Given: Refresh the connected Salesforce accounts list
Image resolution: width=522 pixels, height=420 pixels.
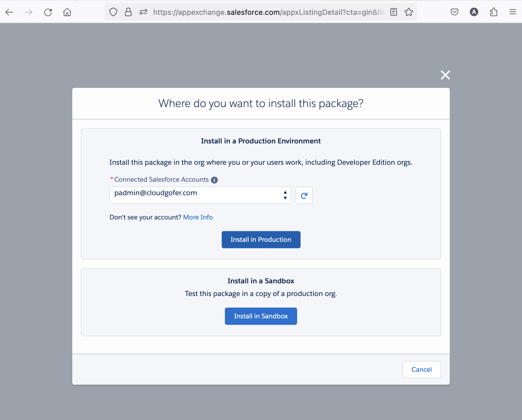Looking at the screenshot, I should tap(304, 195).
